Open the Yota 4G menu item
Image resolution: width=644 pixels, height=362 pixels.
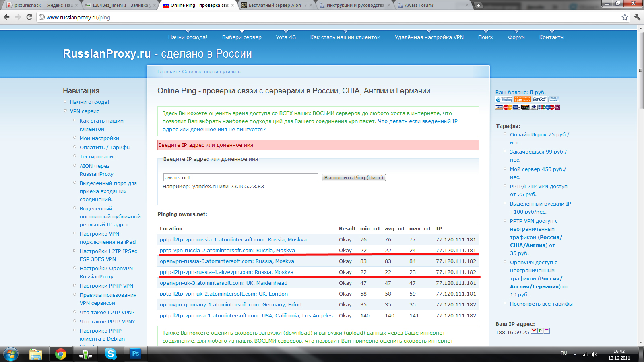[286, 37]
